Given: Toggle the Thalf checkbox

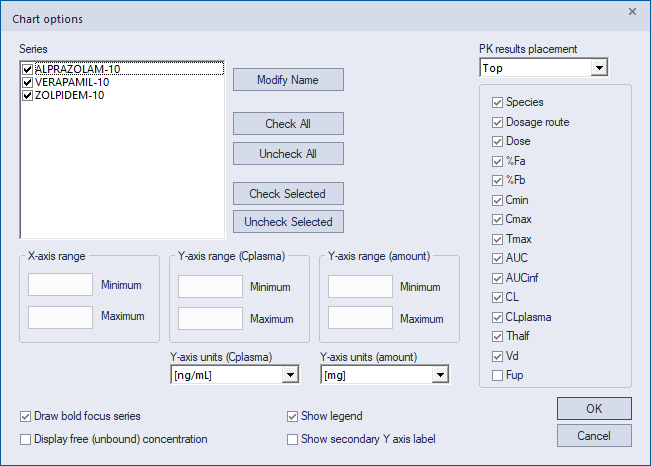Looking at the screenshot, I should (497, 336).
